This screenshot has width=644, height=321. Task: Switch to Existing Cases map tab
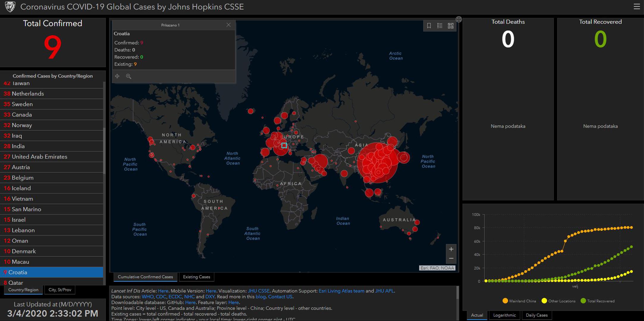(x=196, y=277)
